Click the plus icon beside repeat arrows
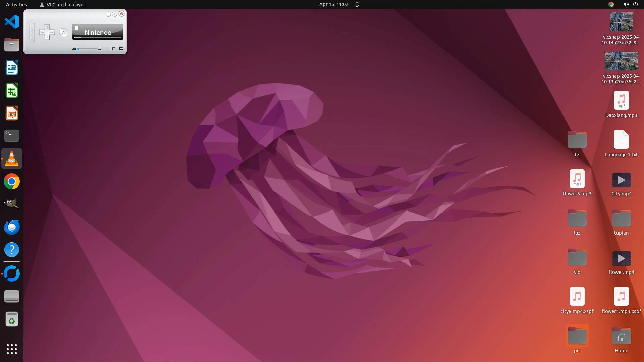Screen dimensions: 644x362 [x=107, y=48]
